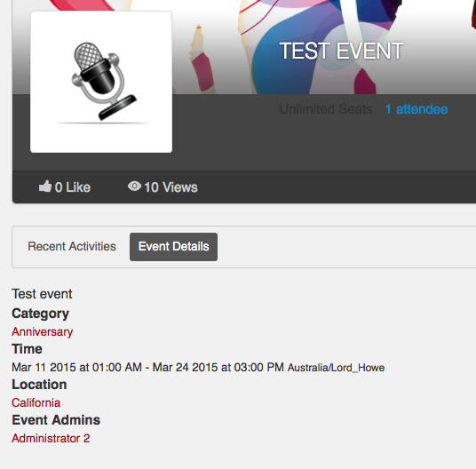Click the colorful event cover banner
The image size is (476, 469).
coord(321,45)
